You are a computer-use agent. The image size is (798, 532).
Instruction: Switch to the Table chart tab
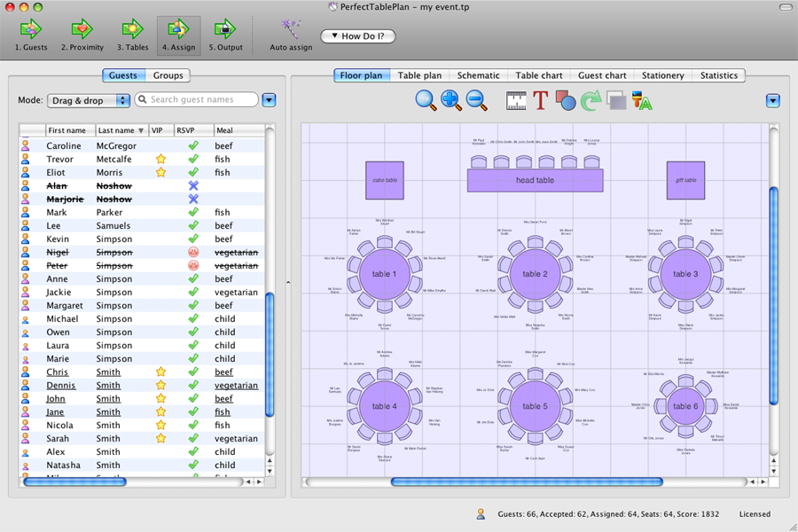(539, 75)
